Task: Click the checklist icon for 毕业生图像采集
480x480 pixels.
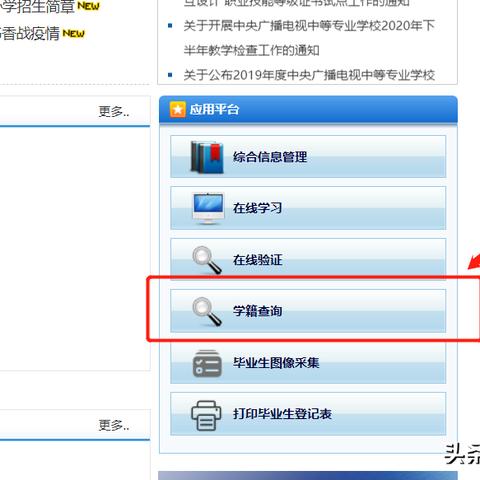Action: (x=207, y=363)
